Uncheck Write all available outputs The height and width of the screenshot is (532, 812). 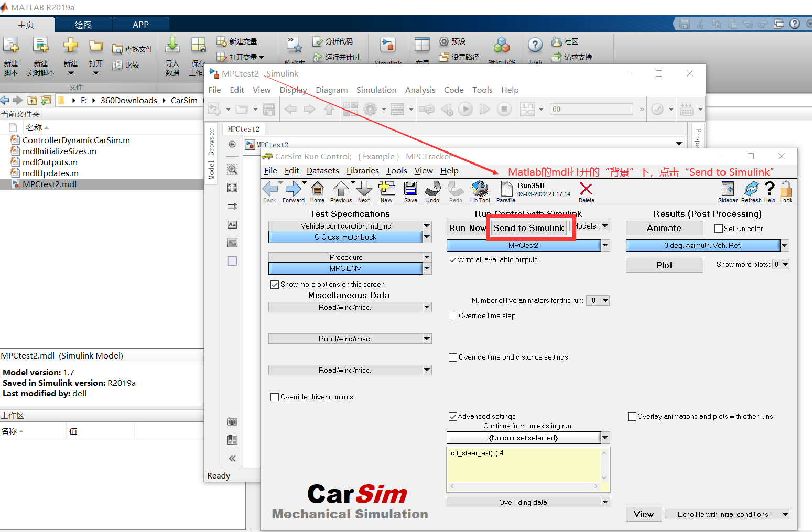pyautogui.click(x=453, y=259)
